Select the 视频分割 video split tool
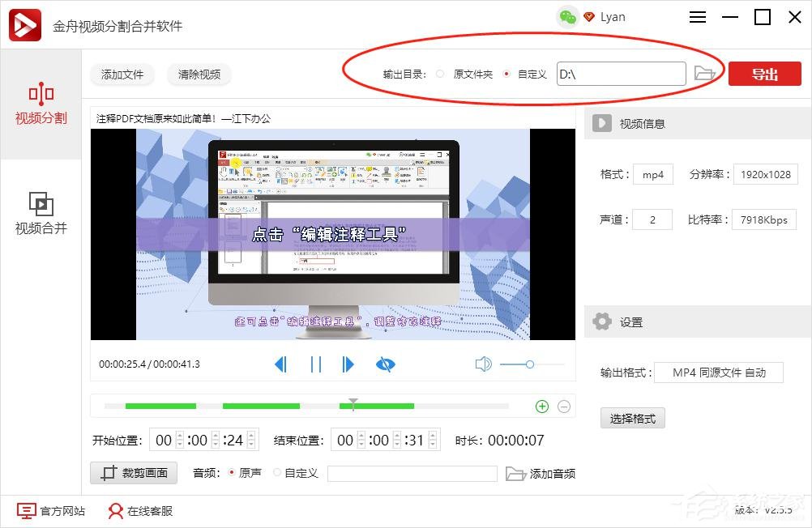Screen dimensions: 812x528 (x=41, y=104)
